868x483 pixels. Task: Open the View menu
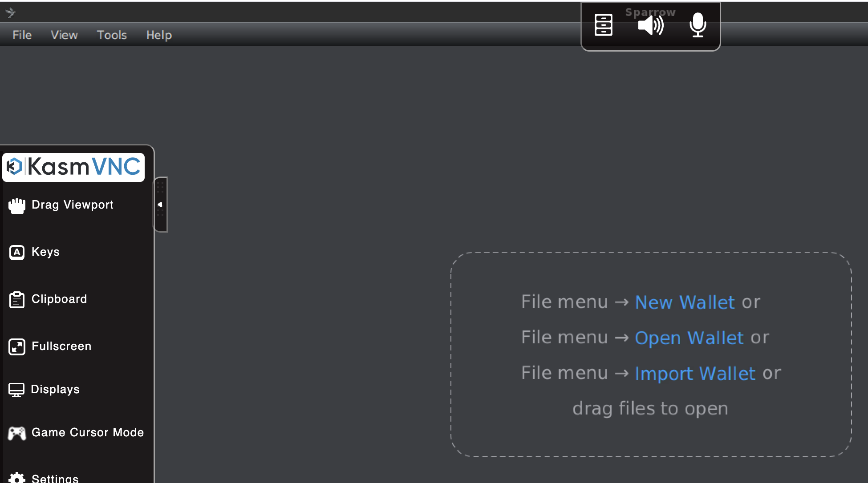tap(64, 35)
